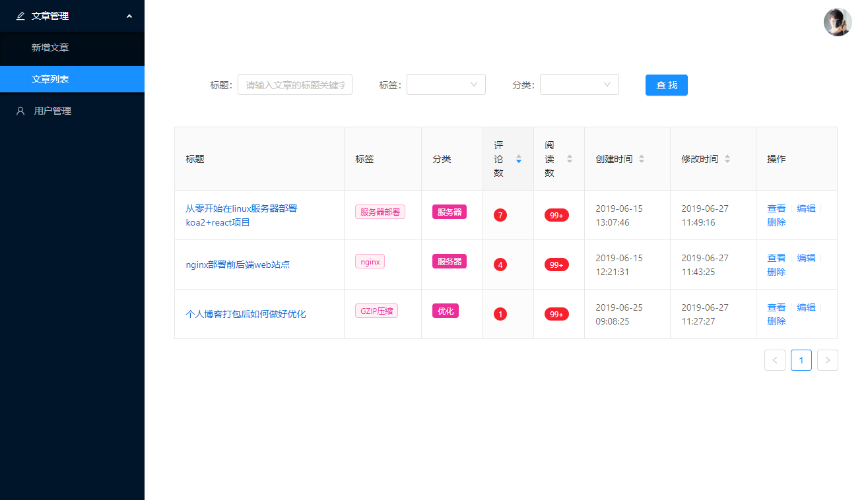868x500 pixels.
Task: Open article nginx部署前后端web站点
Action: [x=238, y=265]
